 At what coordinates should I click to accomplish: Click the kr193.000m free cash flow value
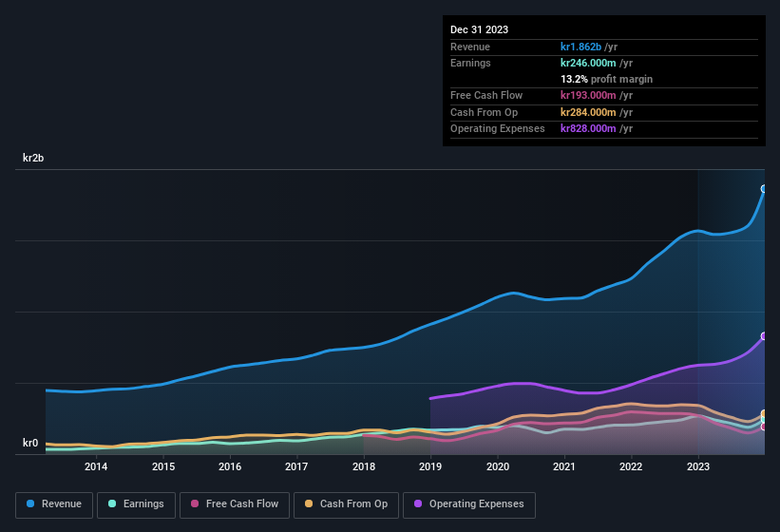point(588,95)
